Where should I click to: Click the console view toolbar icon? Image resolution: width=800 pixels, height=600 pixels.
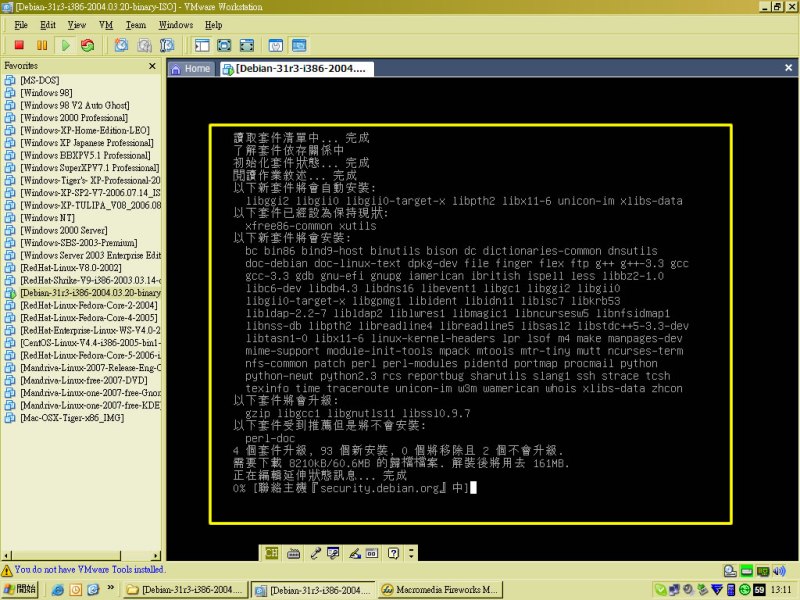pos(299,45)
